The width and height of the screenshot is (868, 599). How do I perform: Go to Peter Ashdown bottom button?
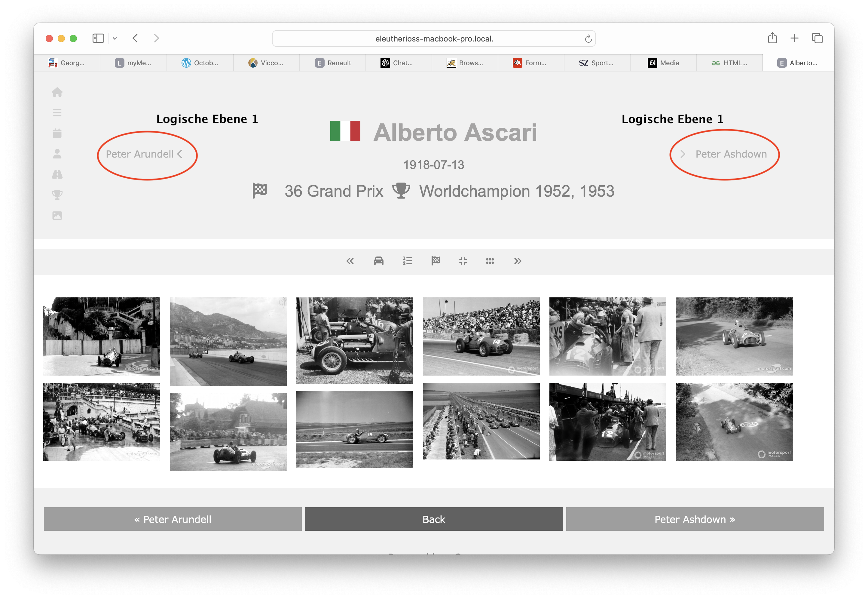[695, 519]
